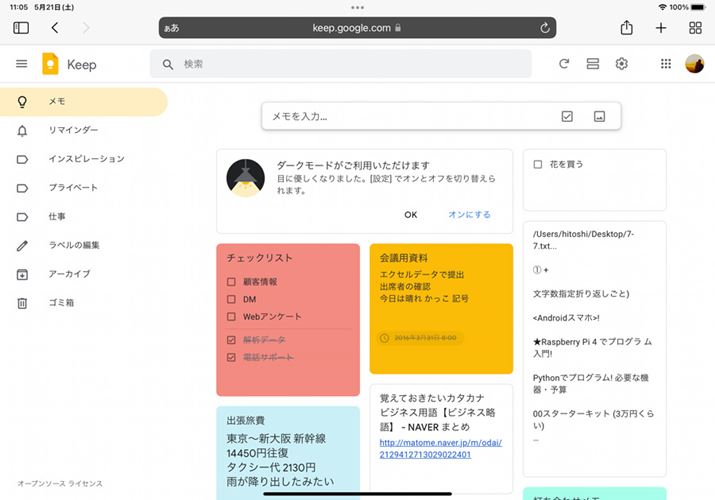The width and height of the screenshot is (715, 500).
Task: Uncheck the 解析データ checkbox
Action: click(x=231, y=340)
